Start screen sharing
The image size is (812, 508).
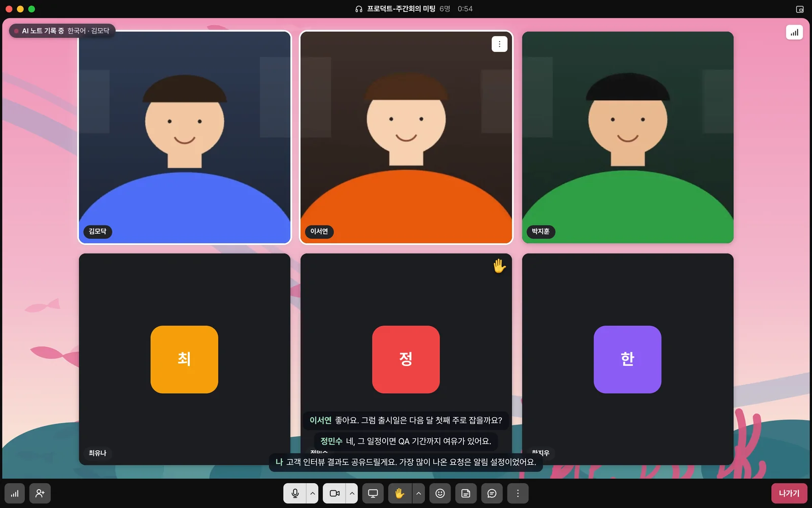373,493
